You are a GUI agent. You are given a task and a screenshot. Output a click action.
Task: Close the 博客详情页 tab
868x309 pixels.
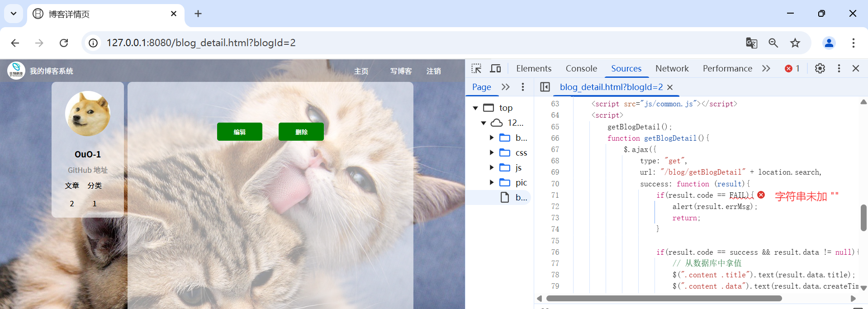(174, 14)
